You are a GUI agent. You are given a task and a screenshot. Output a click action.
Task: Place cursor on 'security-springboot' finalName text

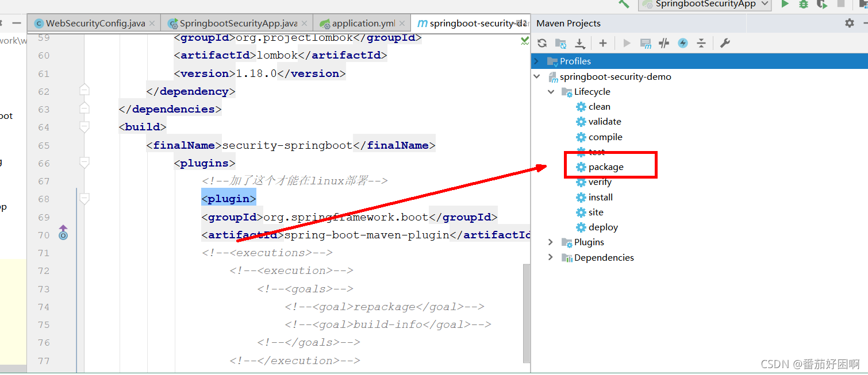(287, 145)
